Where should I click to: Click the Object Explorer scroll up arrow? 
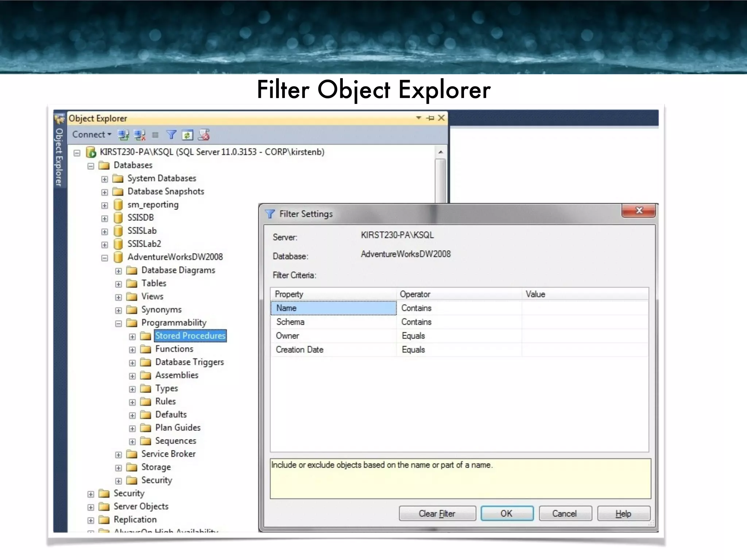coord(441,152)
